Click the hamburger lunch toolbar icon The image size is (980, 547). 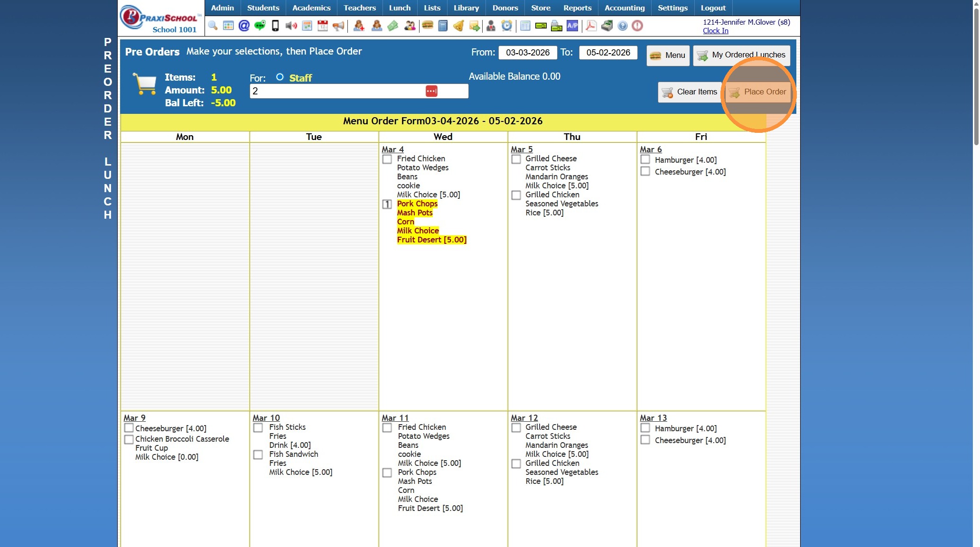click(x=428, y=26)
